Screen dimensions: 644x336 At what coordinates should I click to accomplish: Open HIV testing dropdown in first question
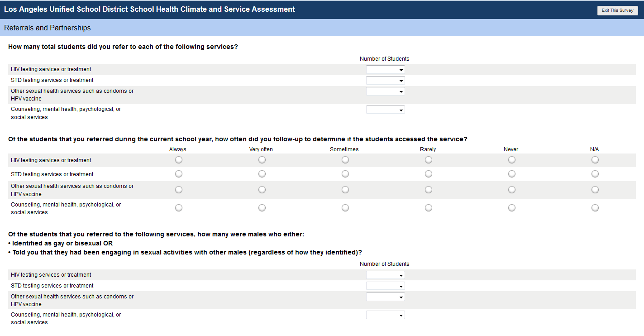(x=385, y=70)
